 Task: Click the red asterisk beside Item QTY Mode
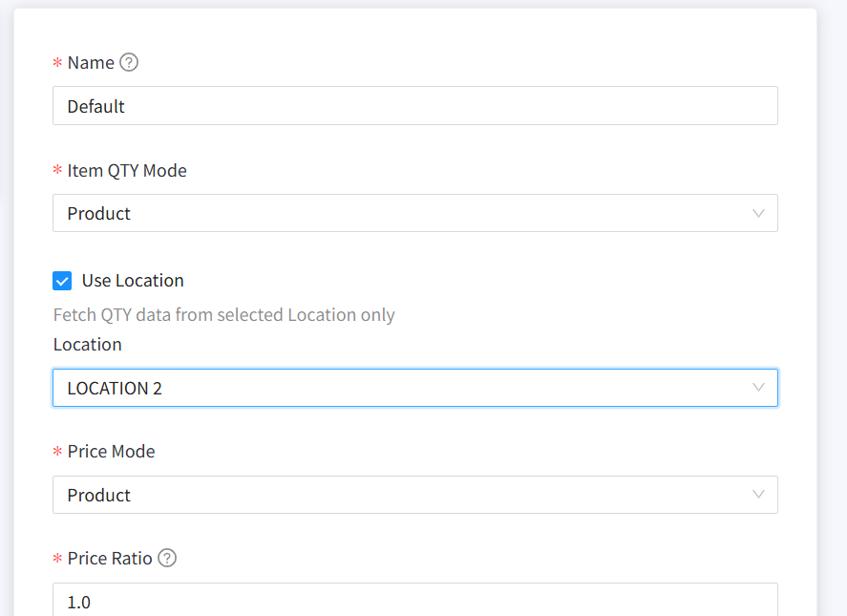click(57, 172)
